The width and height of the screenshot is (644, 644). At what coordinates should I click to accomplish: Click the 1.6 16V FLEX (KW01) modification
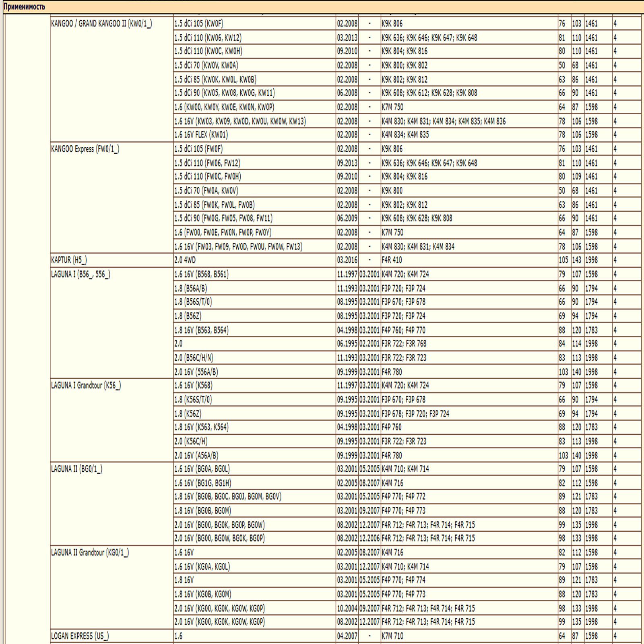point(201,135)
